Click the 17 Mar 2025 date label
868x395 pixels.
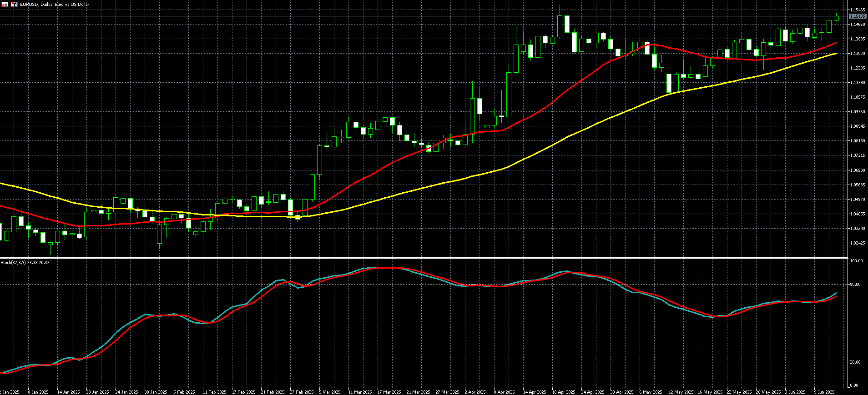click(389, 392)
